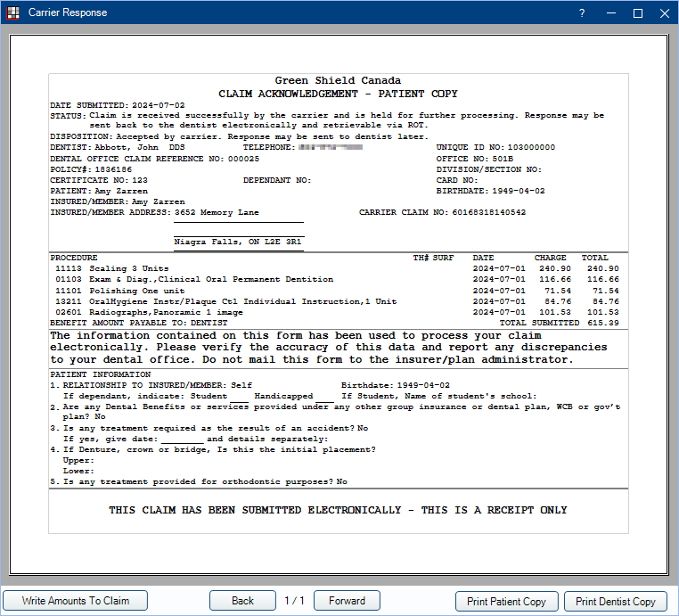Advance with the Forward button
The width and height of the screenshot is (679, 616).
pos(347,601)
